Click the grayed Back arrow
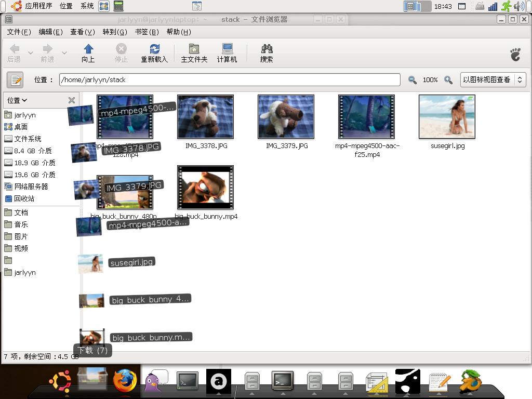The image size is (532, 399). tap(14, 54)
